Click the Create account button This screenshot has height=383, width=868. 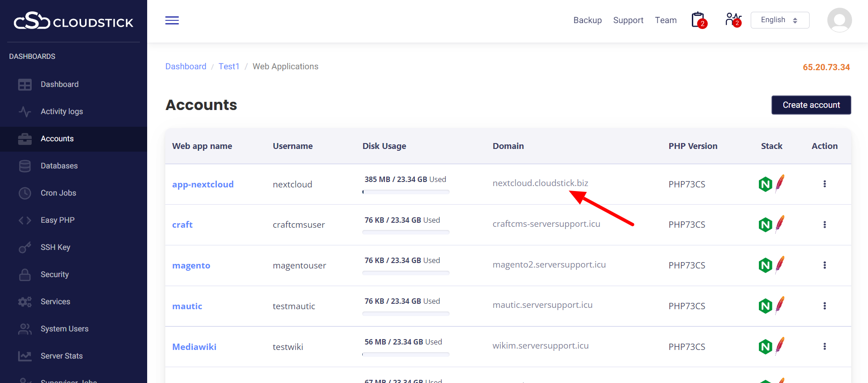pyautogui.click(x=811, y=105)
